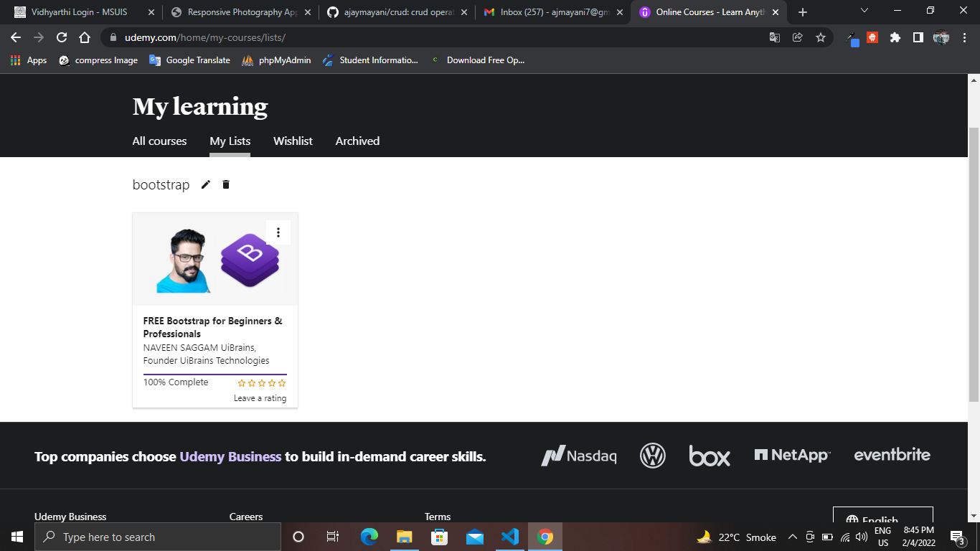The image size is (980, 551).
Task: Open the three-dot menu on course card
Action: (278, 232)
